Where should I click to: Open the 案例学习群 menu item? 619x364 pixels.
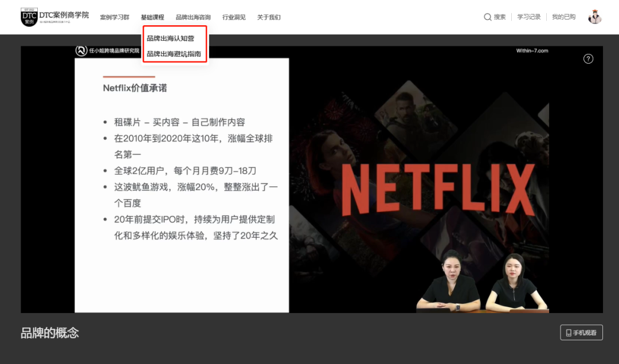tap(115, 17)
